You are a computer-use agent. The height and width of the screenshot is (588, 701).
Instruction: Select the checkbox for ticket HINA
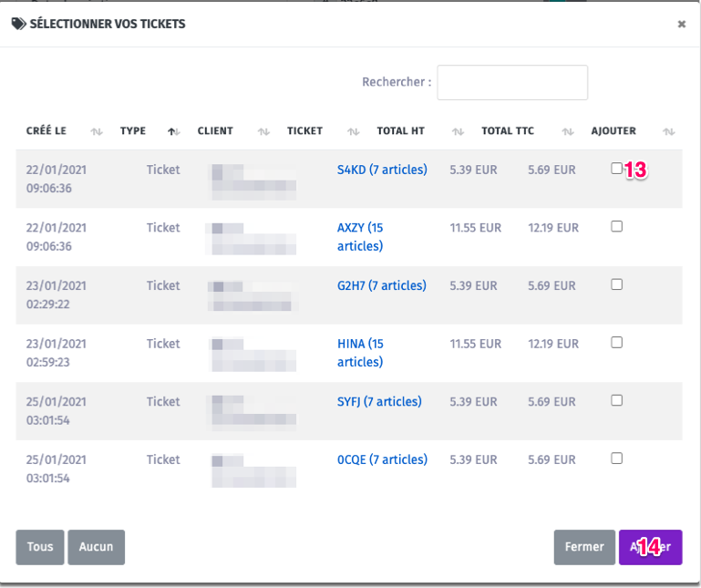pyautogui.click(x=617, y=343)
